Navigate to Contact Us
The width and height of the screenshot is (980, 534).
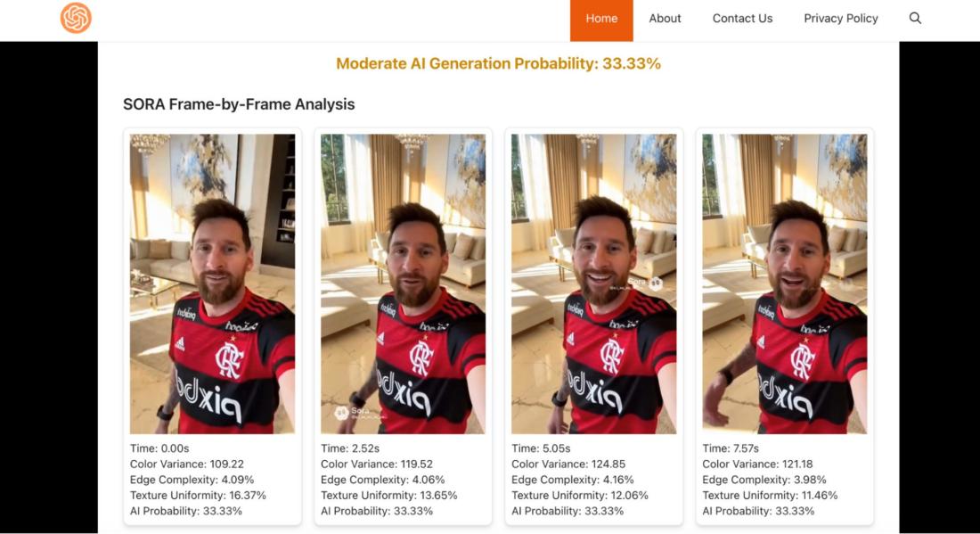coord(742,19)
